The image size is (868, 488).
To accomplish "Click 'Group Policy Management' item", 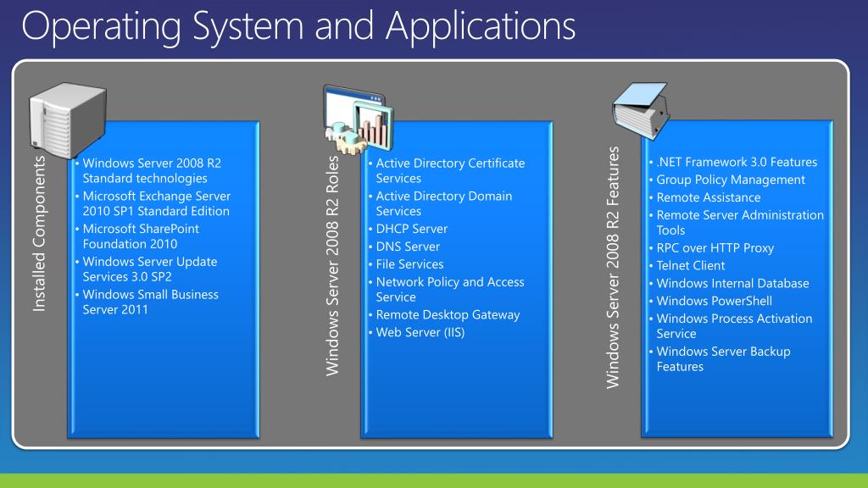I will [731, 180].
